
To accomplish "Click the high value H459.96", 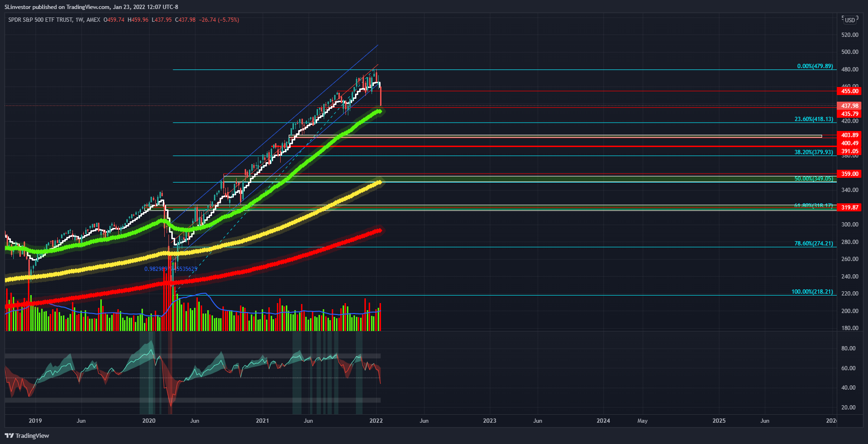I will click(138, 20).
